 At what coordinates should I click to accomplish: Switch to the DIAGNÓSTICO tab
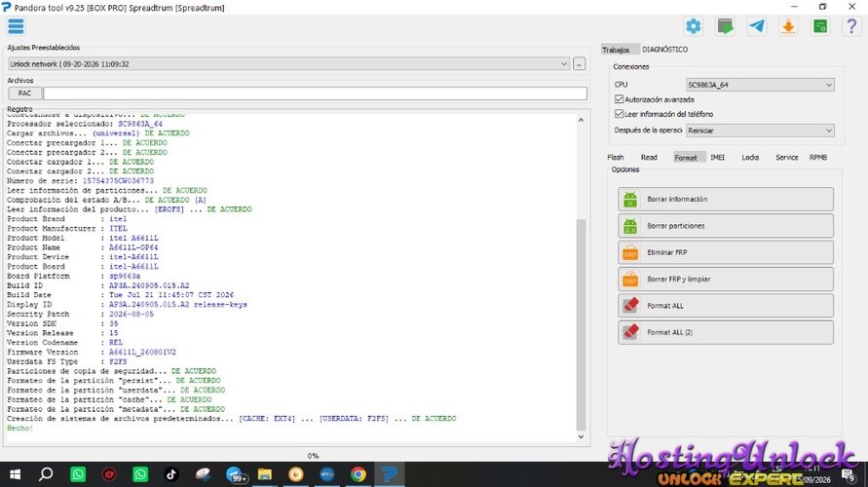tap(664, 50)
